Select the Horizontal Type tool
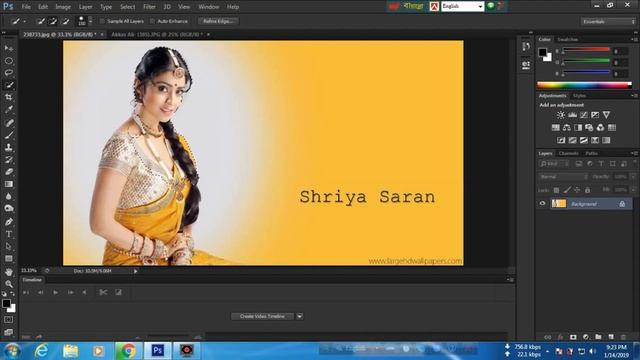The height and width of the screenshot is (360, 640). click(9, 234)
